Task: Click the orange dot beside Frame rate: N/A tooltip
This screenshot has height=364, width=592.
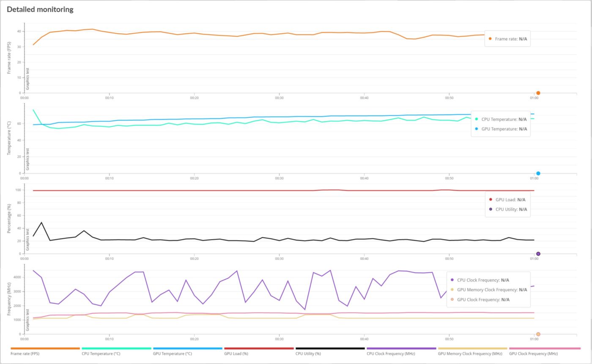Action: [490, 38]
